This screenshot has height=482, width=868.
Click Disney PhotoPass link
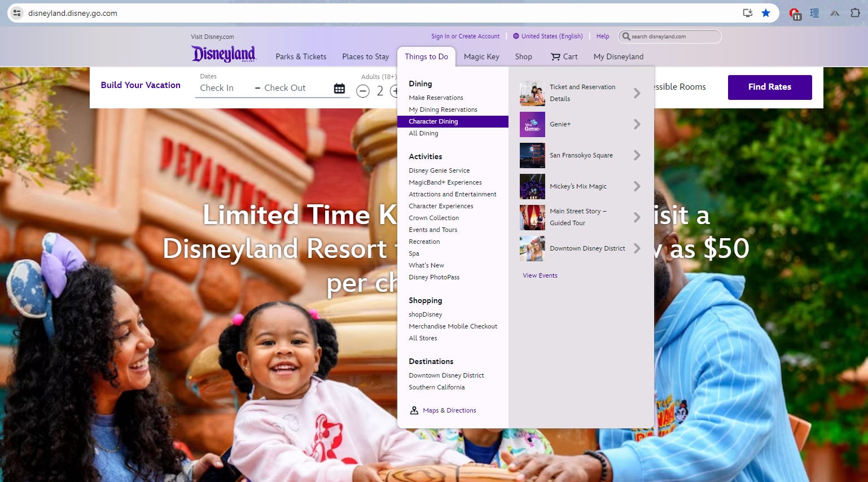tap(434, 277)
